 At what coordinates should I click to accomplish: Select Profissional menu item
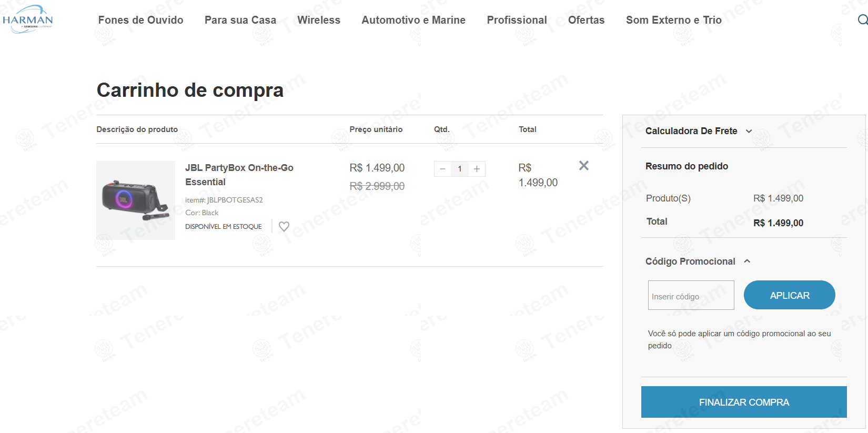click(517, 20)
